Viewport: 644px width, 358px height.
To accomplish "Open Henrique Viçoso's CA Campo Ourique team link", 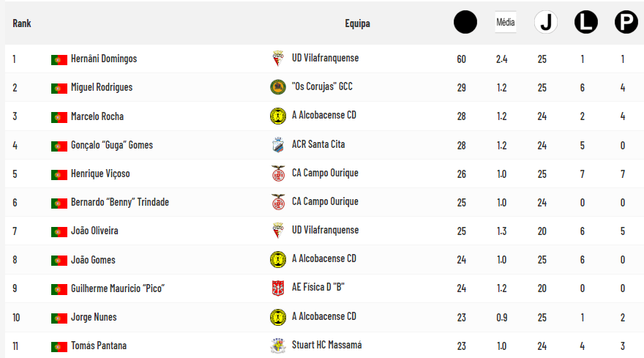I will [x=325, y=174].
